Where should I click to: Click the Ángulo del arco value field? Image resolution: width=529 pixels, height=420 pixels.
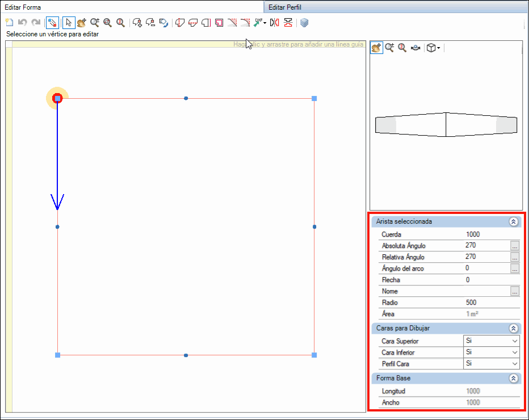[486, 268]
